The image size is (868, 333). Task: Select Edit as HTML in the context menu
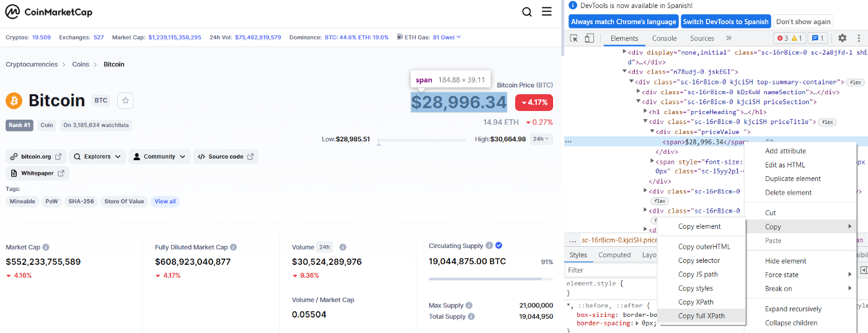[x=800, y=165]
